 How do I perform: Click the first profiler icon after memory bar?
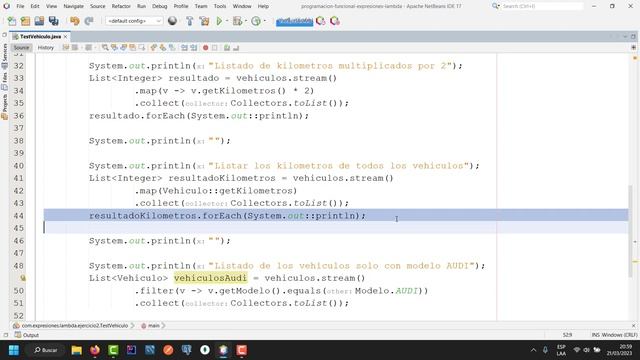pyautogui.click(x=321, y=21)
